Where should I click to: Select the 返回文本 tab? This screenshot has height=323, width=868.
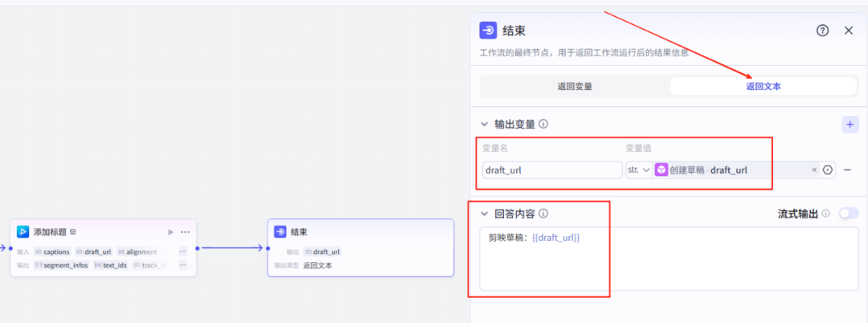[x=764, y=86]
